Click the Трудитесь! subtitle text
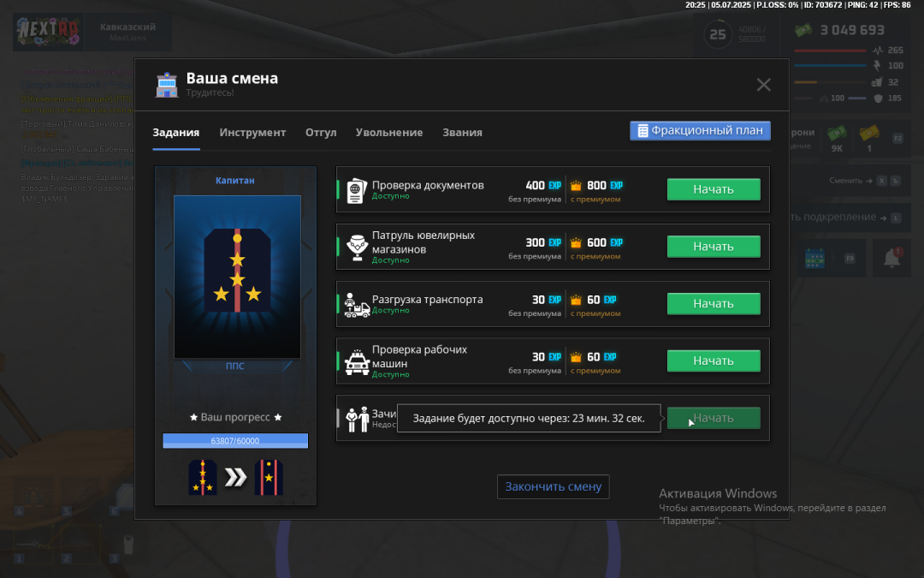Image resolution: width=924 pixels, height=578 pixels. [210, 92]
